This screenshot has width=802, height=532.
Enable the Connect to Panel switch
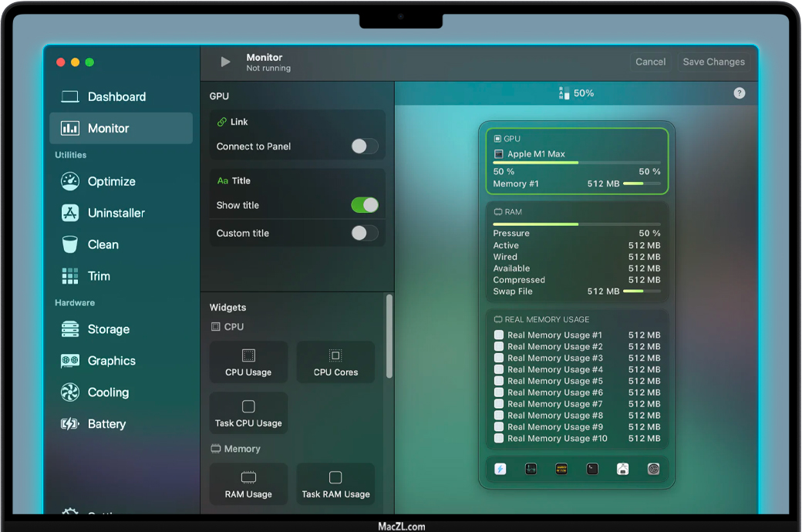365,146
